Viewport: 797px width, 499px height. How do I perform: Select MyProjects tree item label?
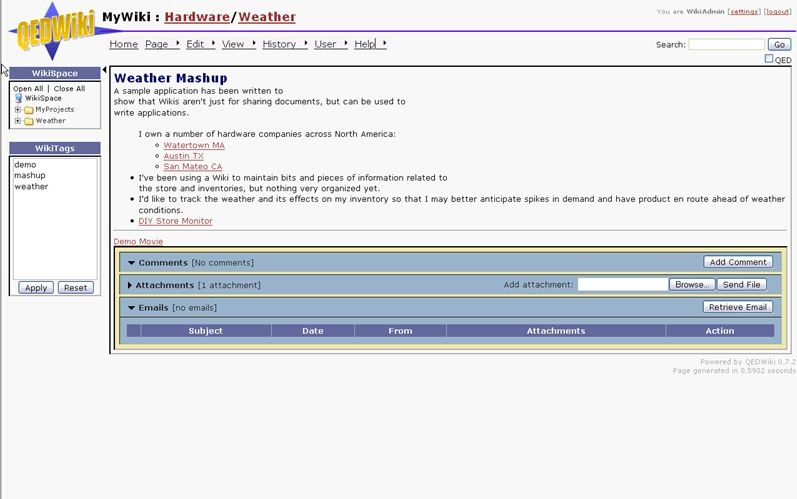[x=55, y=109]
